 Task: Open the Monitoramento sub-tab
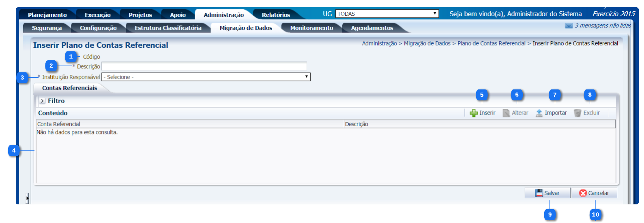pyautogui.click(x=311, y=28)
